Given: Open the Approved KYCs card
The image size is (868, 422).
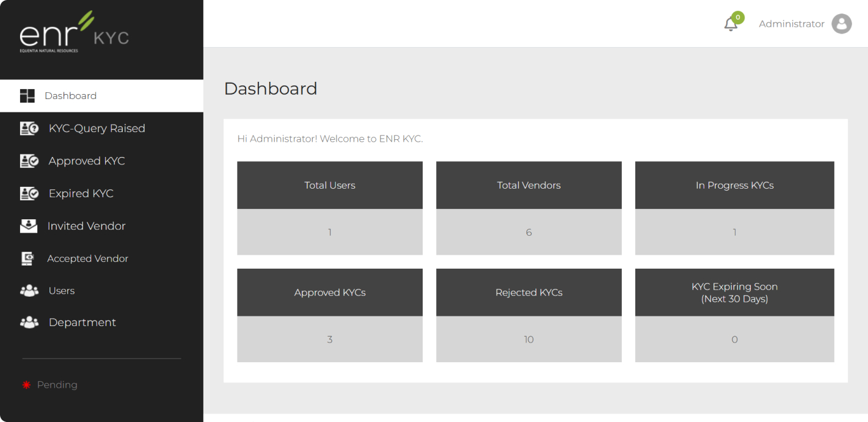Looking at the screenshot, I should pyautogui.click(x=330, y=315).
